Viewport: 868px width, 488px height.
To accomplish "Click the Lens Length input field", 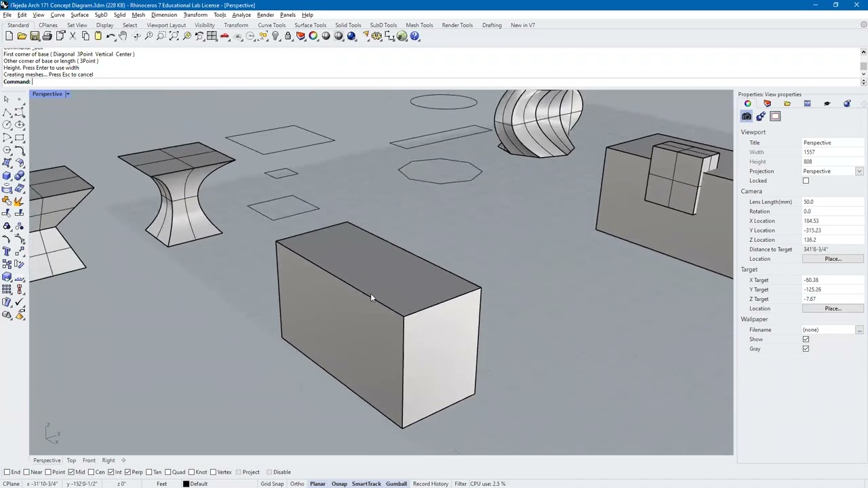I will 833,202.
